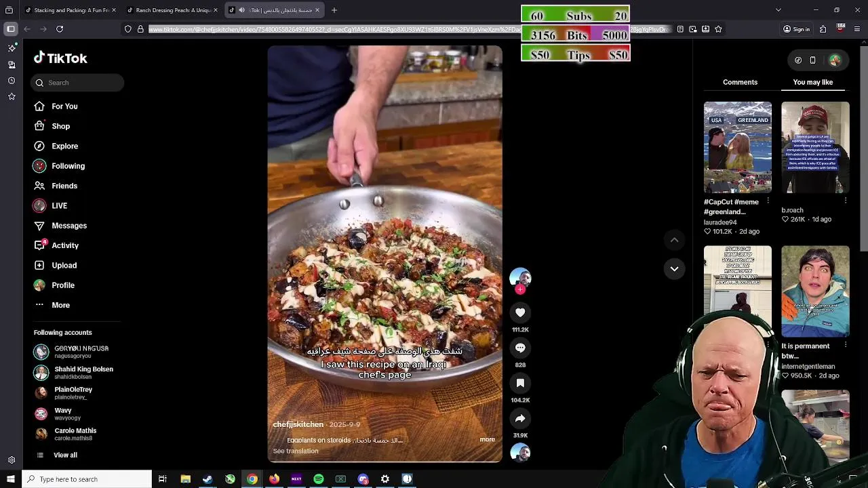Open the Get Coins icon in header pill
This screenshot has width=868, height=488.
[x=798, y=60]
